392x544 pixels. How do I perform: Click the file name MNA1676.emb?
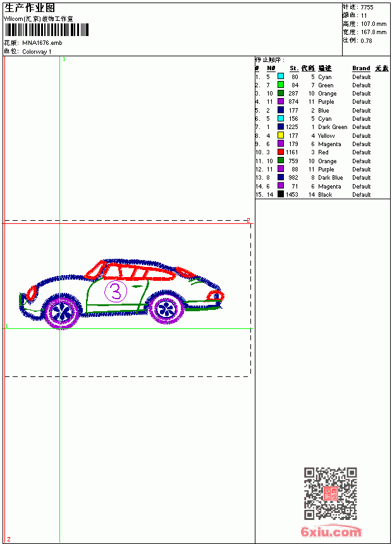click(42, 43)
